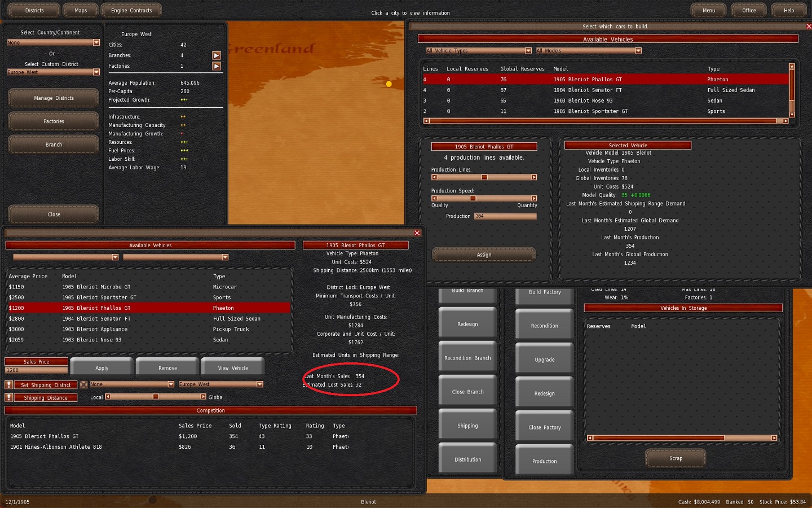Click left arrow on Production Speed slider
812x508 pixels.
tap(434, 198)
